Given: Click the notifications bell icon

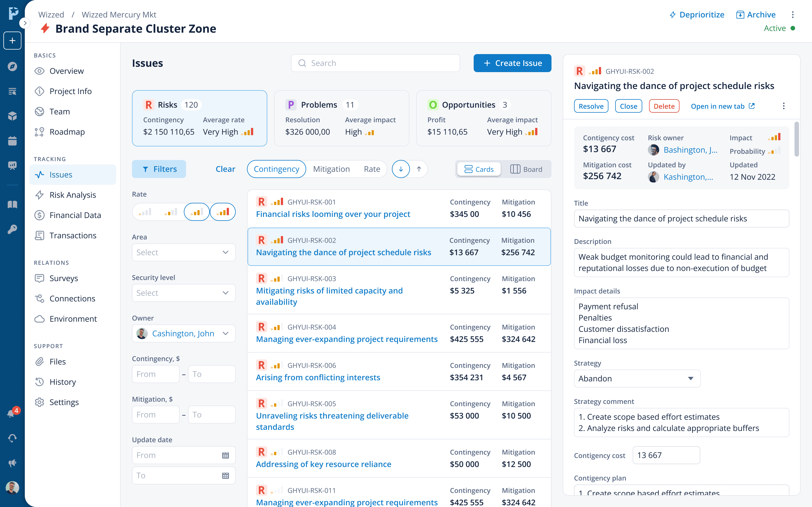Looking at the screenshot, I should 11,414.
